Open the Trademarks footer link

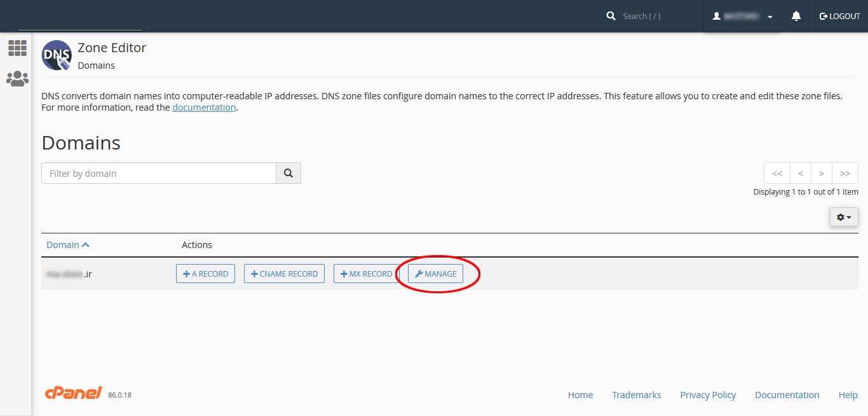tap(636, 395)
